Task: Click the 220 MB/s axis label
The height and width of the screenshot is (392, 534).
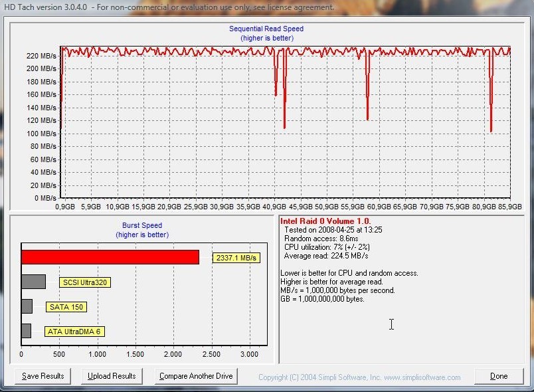Action: 41,56
